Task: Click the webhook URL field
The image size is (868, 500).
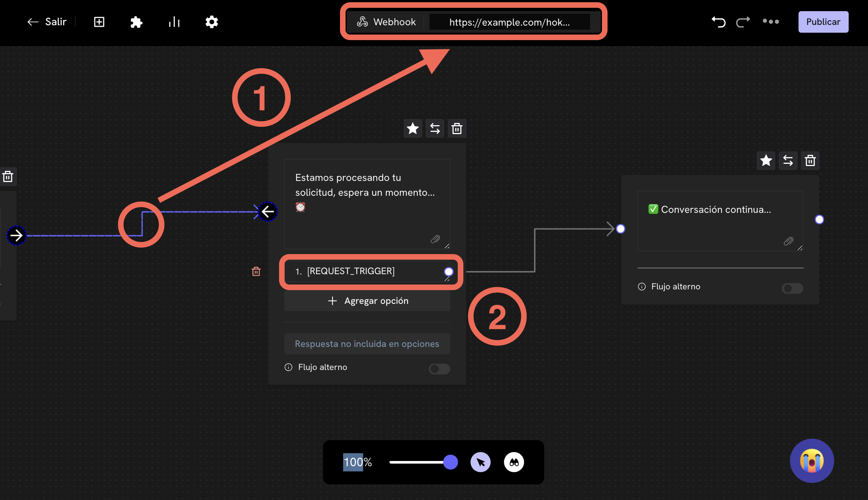Action: click(509, 22)
